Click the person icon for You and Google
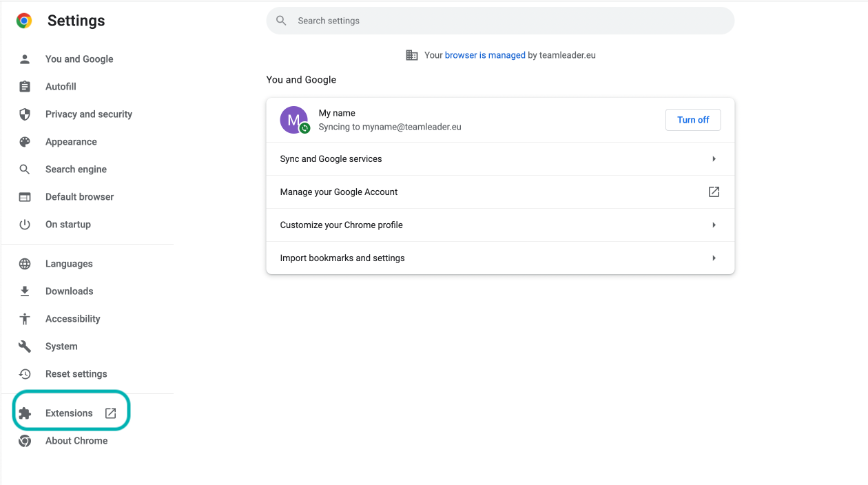 25,59
